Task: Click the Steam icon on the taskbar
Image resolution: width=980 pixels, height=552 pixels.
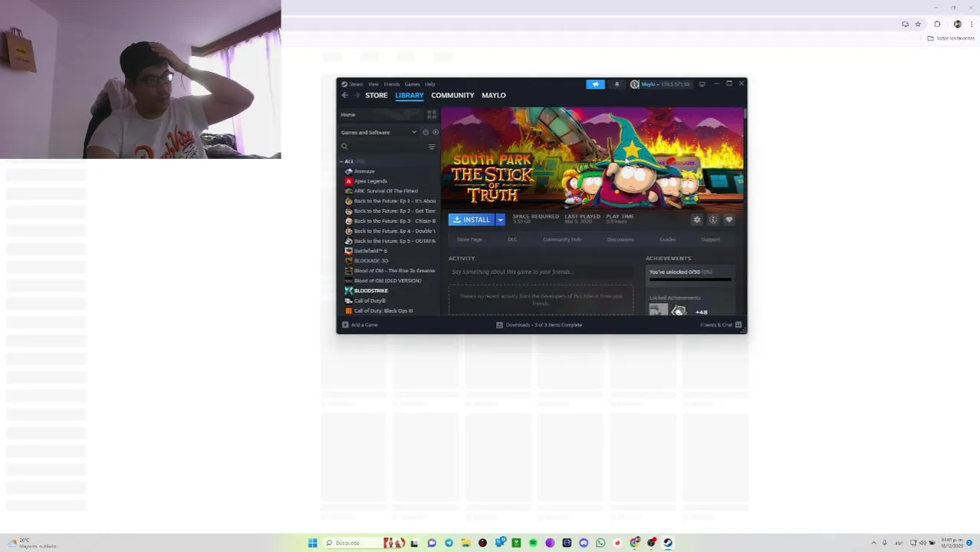Action: 668,543
